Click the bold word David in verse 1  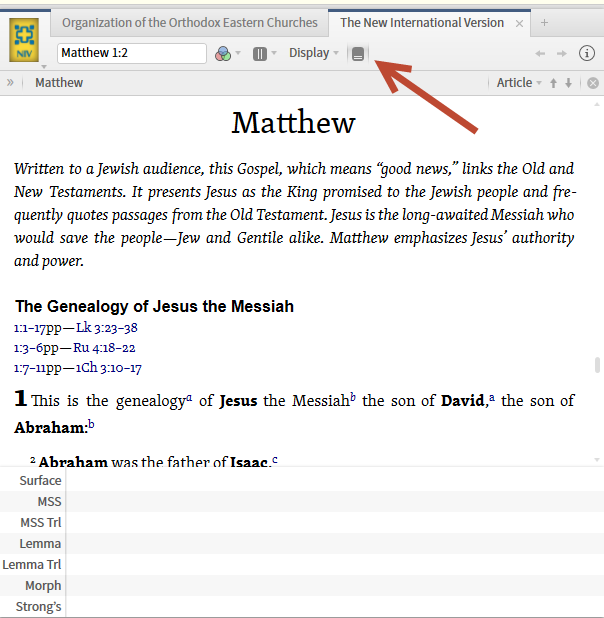(462, 401)
